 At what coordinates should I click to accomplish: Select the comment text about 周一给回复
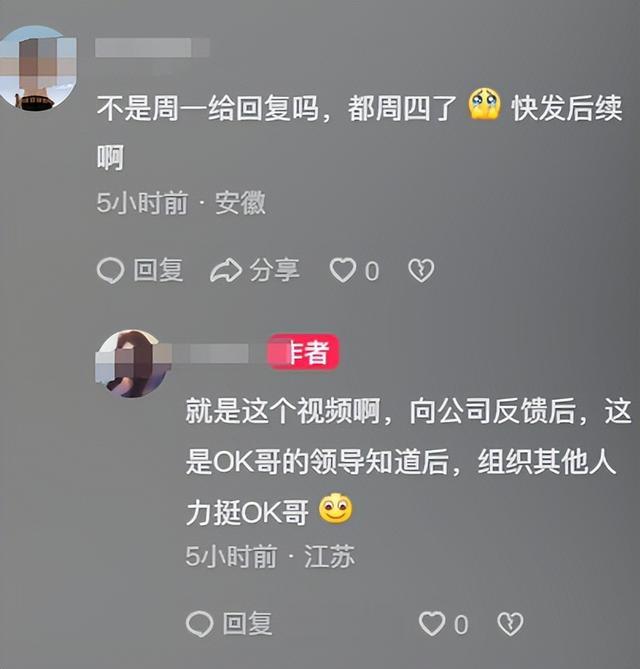(359, 132)
